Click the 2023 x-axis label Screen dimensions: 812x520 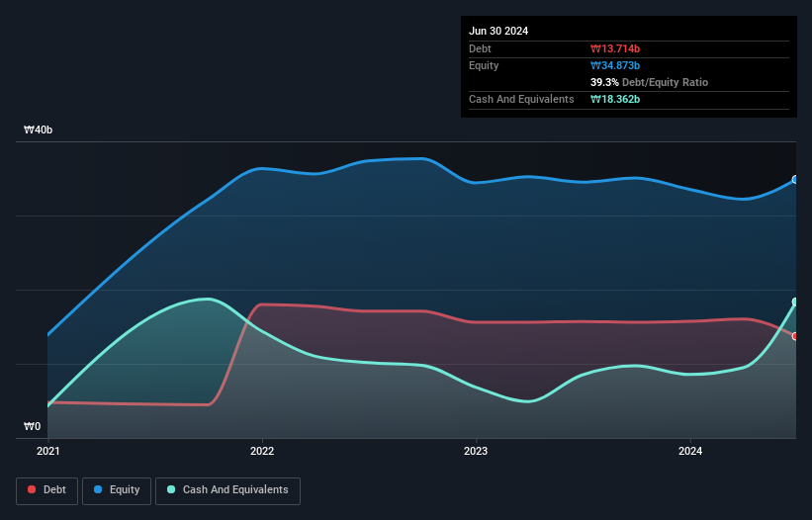(476, 451)
